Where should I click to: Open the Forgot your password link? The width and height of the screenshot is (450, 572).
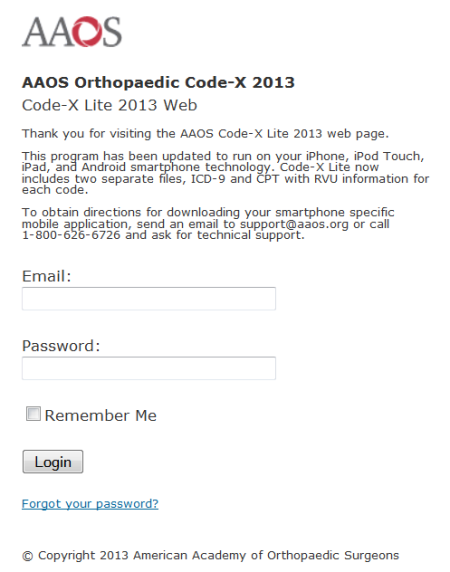[x=90, y=504]
